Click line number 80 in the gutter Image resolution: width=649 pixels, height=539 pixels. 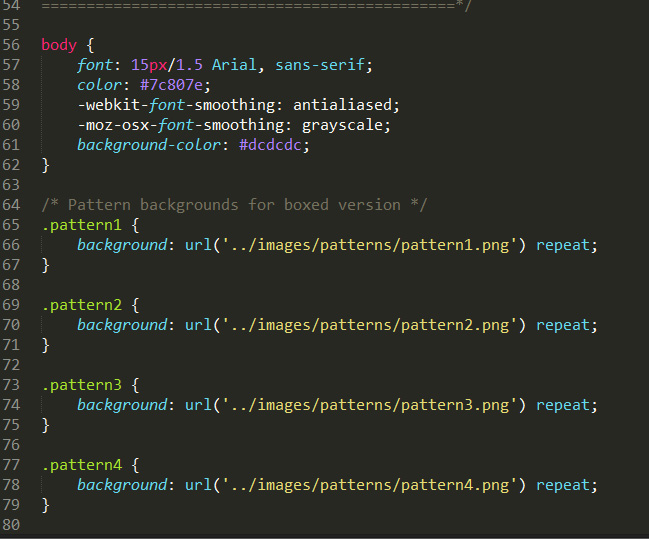pos(12,525)
